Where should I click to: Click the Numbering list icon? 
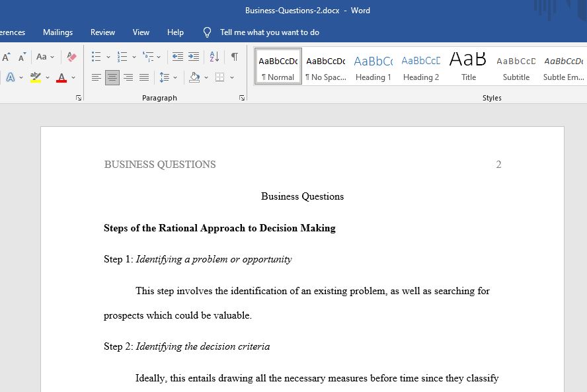click(x=122, y=57)
